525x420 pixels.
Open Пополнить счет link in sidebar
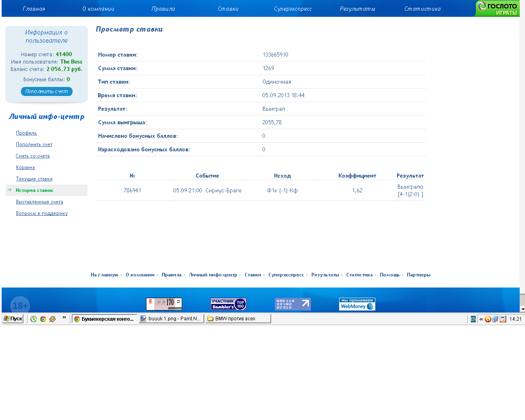click(34, 144)
